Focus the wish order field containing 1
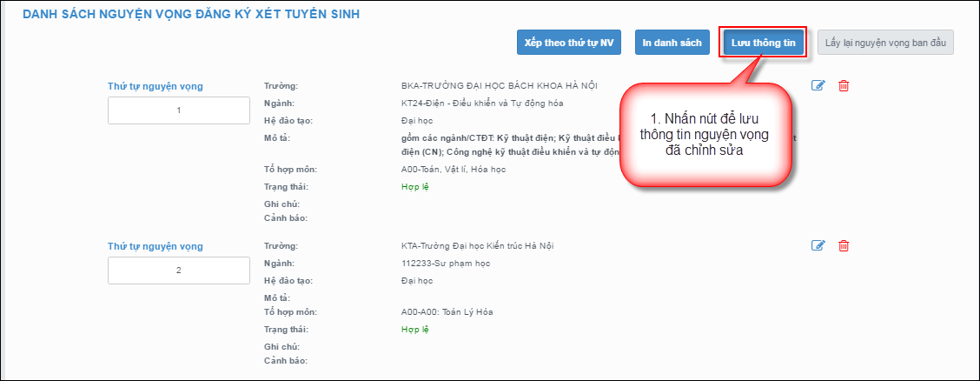 [179, 110]
